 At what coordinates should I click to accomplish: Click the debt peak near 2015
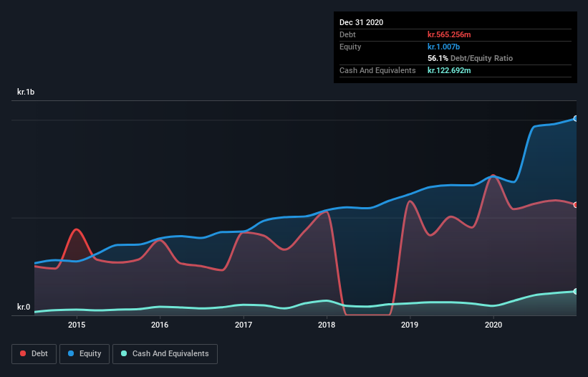point(77,229)
